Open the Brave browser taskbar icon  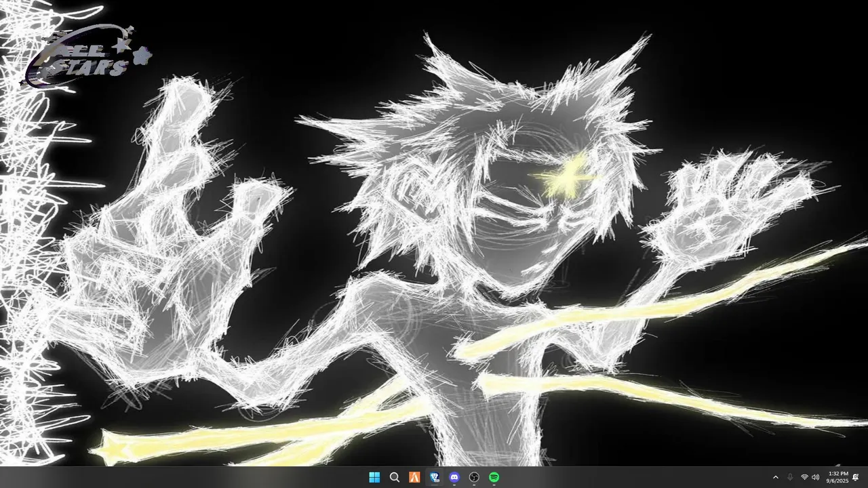click(x=435, y=477)
